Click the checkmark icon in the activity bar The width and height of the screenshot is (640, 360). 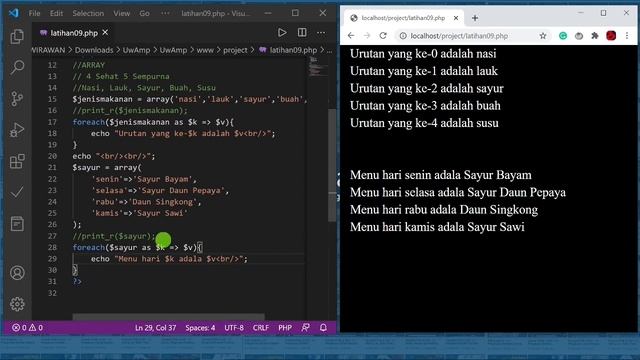coord(17,192)
